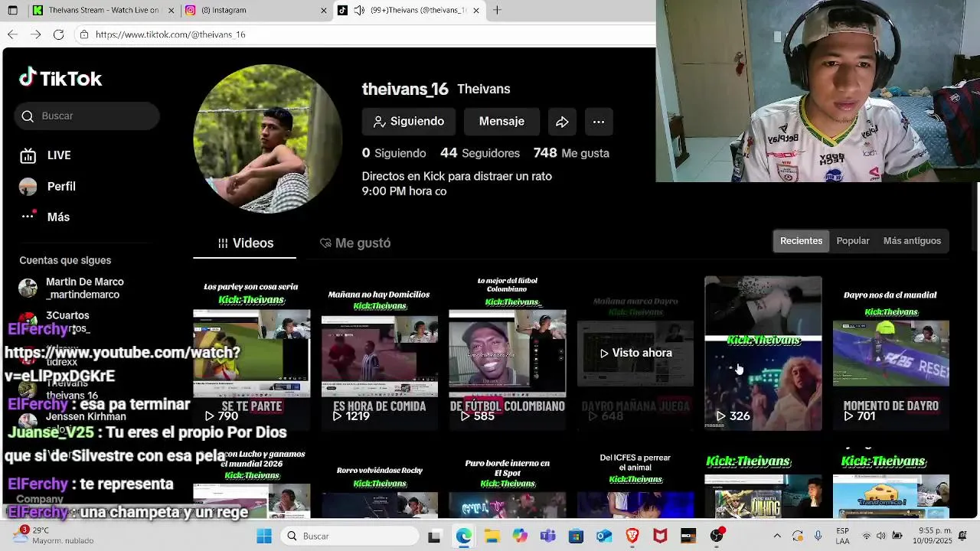Switch to the Videos tab
This screenshot has height=551, width=980.
(x=245, y=243)
